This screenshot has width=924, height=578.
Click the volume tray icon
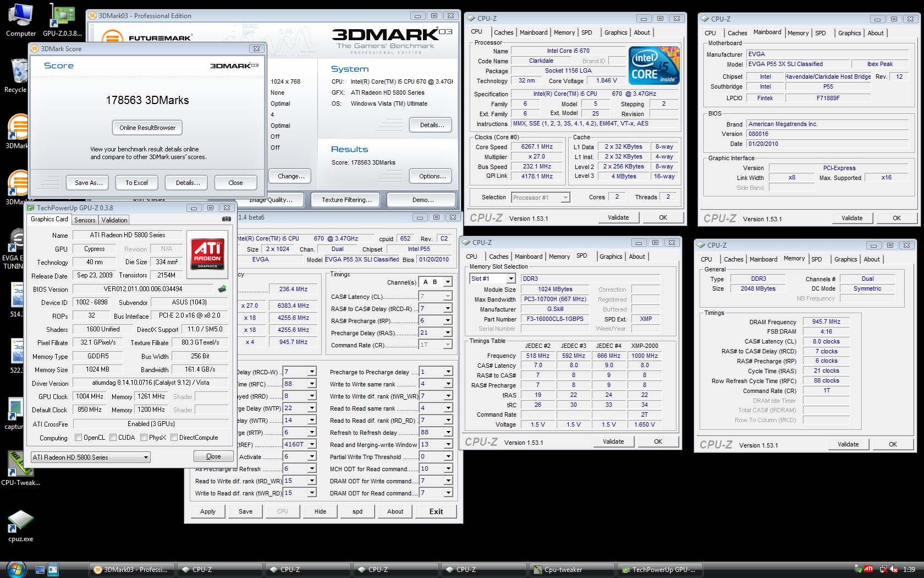point(894,569)
